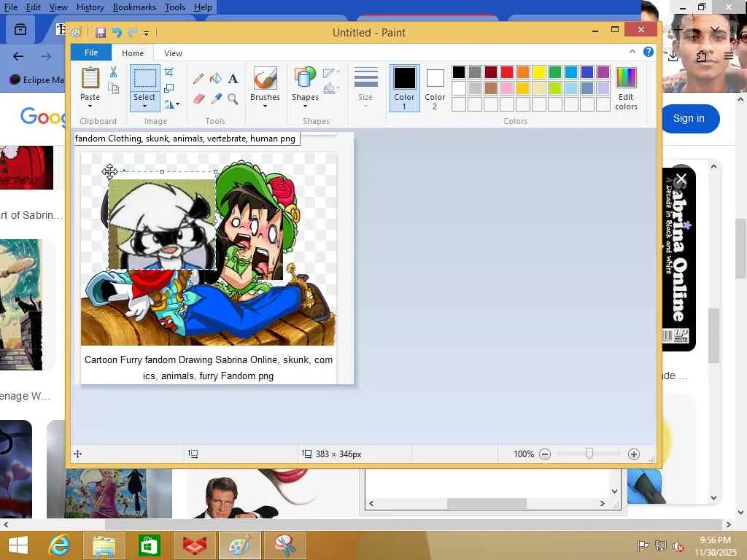The height and width of the screenshot is (560, 747).
Task: Open File Explorer from the taskbar
Action: (x=104, y=545)
